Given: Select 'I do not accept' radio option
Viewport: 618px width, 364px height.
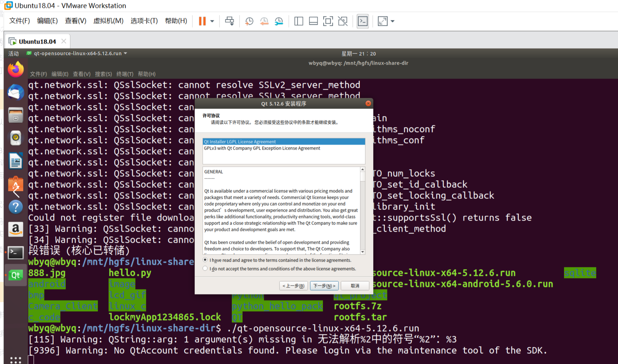Looking at the screenshot, I should click(205, 269).
